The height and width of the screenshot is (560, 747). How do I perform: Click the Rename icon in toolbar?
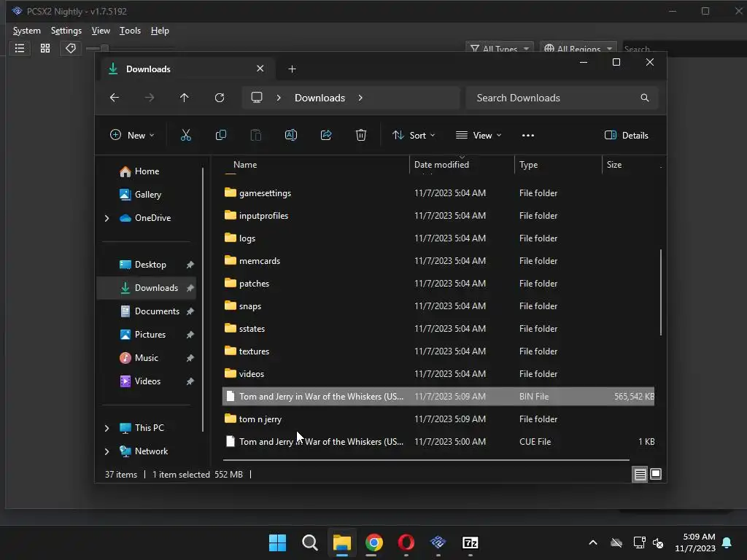[291, 135]
